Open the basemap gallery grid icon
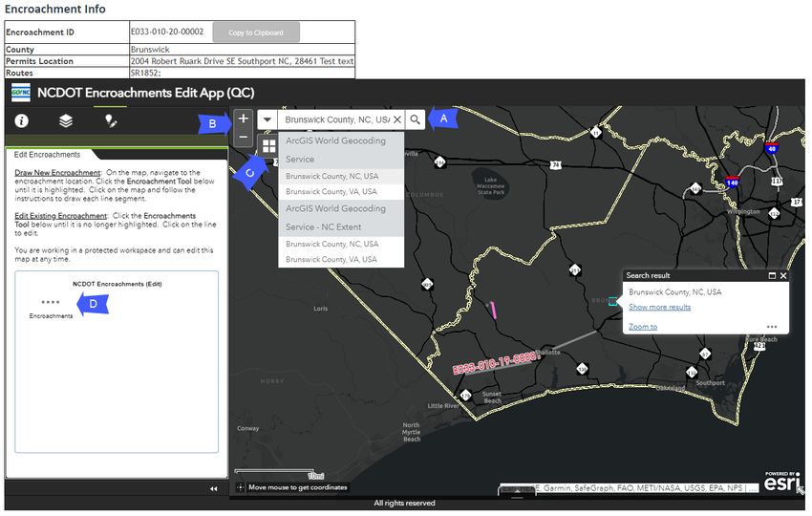This screenshot has height=516, width=812. click(268, 146)
